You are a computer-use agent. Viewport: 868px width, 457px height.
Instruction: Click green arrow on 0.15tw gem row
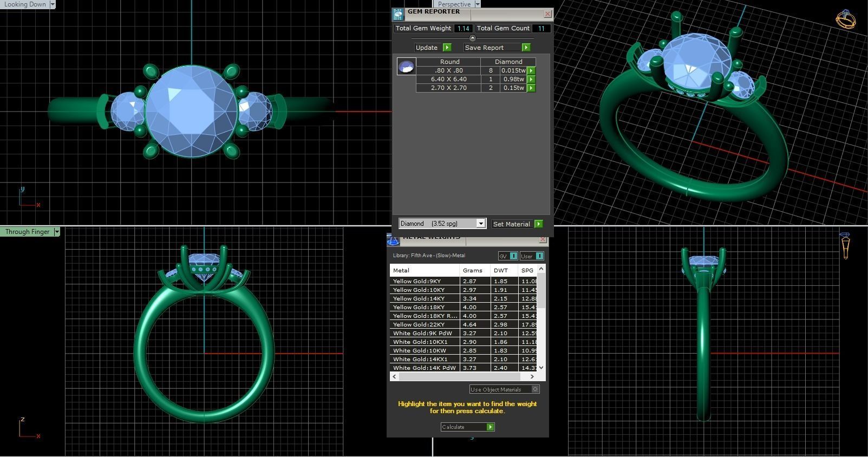click(531, 88)
